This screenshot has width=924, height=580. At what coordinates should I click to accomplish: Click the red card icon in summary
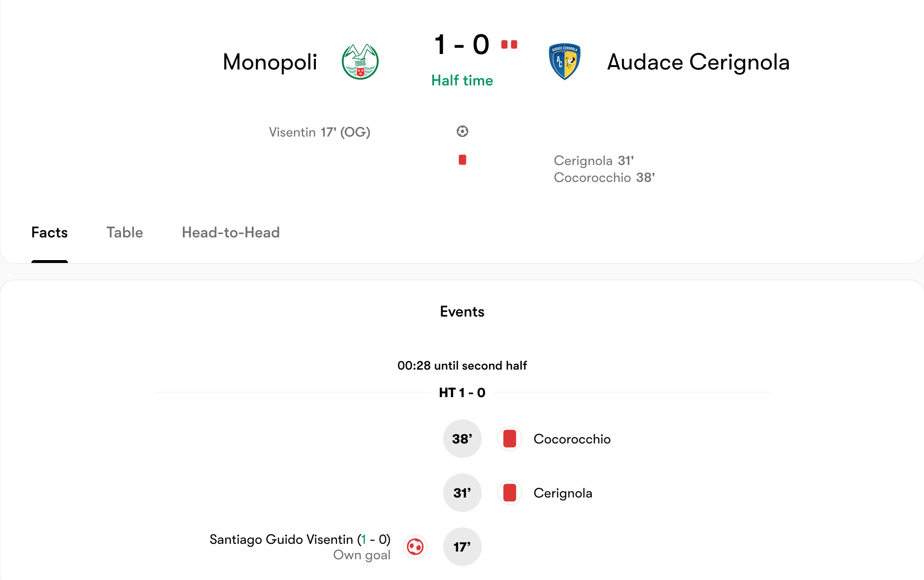click(x=462, y=160)
